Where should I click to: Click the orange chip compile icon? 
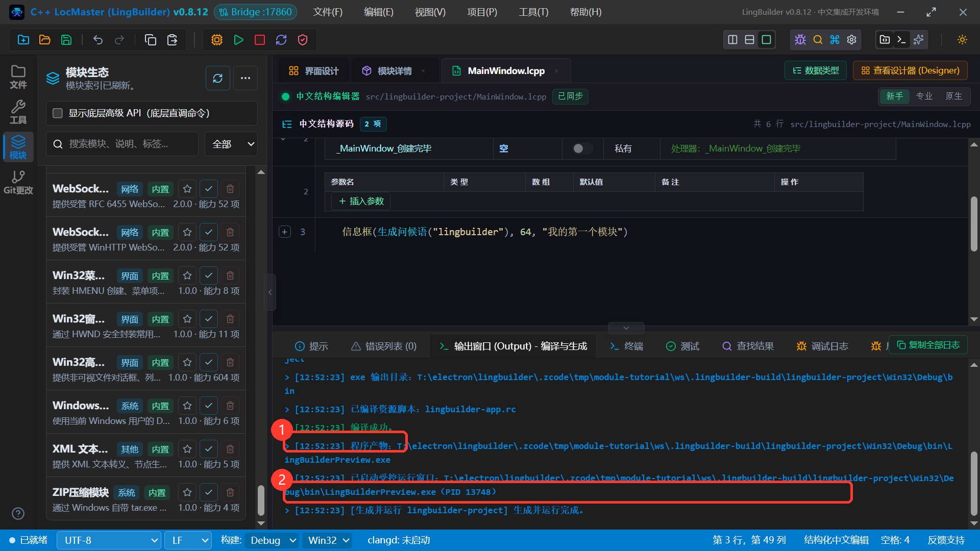click(217, 40)
